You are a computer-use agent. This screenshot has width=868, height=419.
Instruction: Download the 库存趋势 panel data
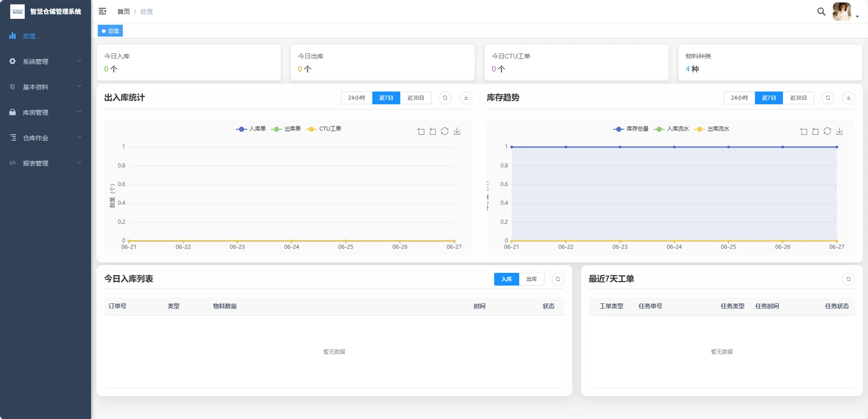849,98
